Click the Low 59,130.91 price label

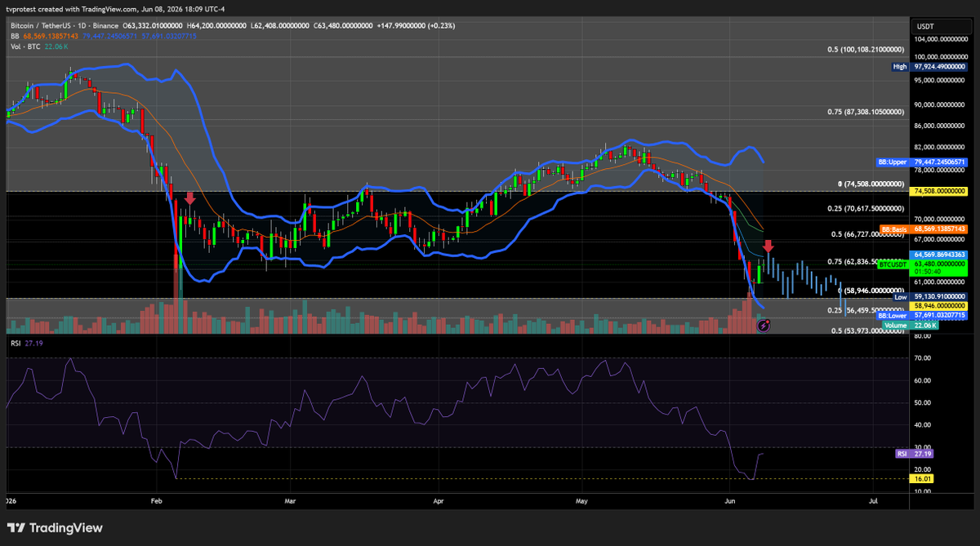[x=929, y=297]
